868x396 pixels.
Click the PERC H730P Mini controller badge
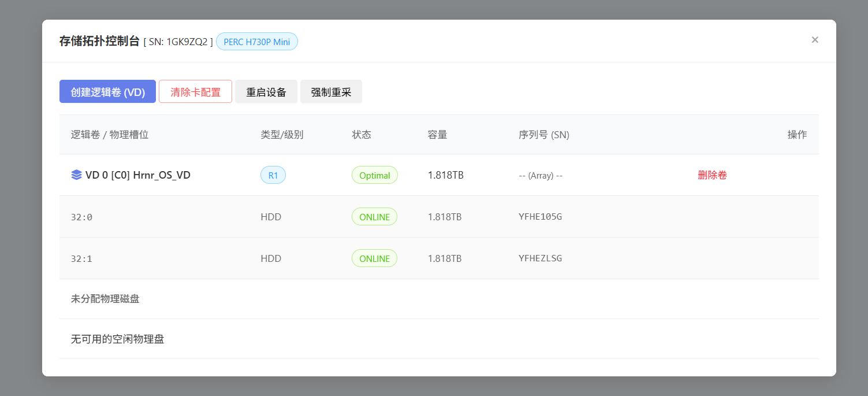pyautogui.click(x=256, y=41)
